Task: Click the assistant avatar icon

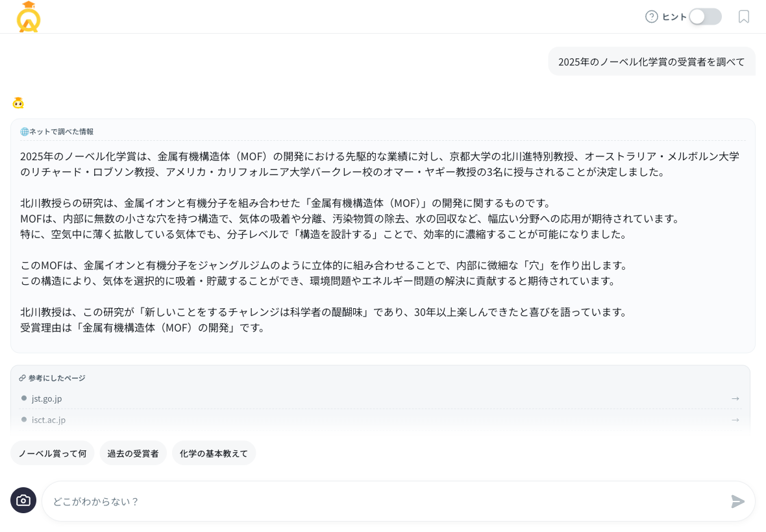Action: click(18, 103)
